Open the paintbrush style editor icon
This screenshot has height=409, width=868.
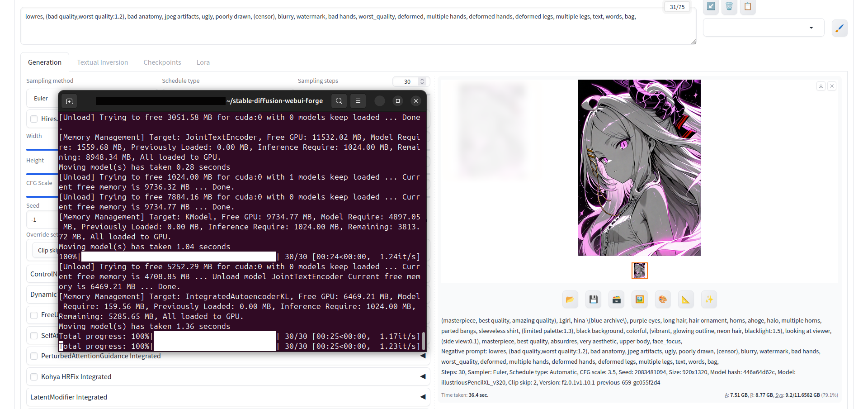[x=840, y=28]
